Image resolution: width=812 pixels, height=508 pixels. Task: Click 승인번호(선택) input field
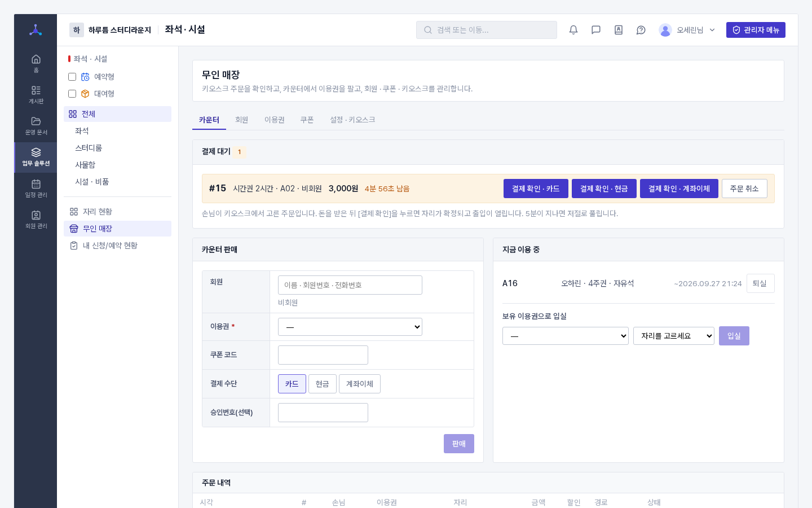323,413
